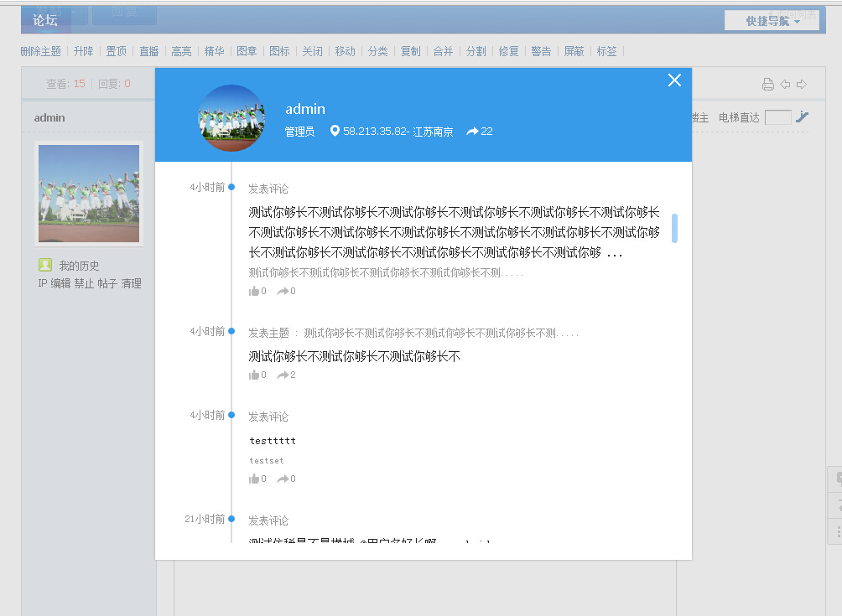Open the 快捷导航 dropdown

tap(772, 21)
